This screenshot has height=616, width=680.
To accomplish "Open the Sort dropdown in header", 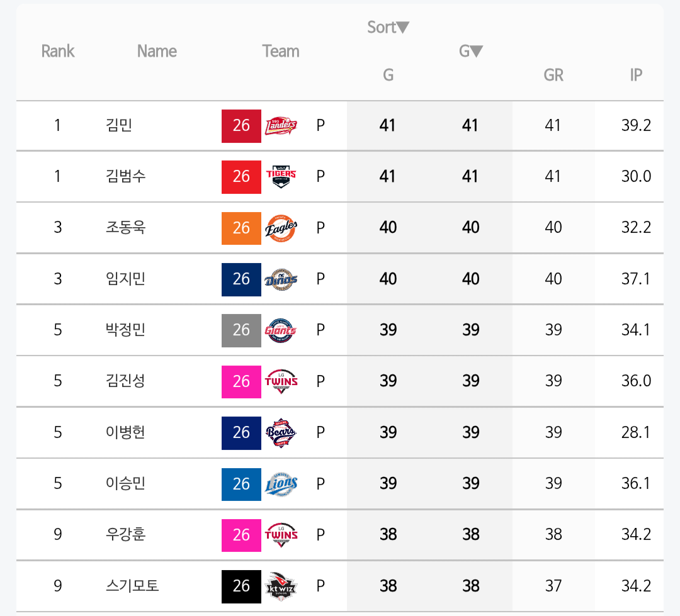I will point(388,27).
